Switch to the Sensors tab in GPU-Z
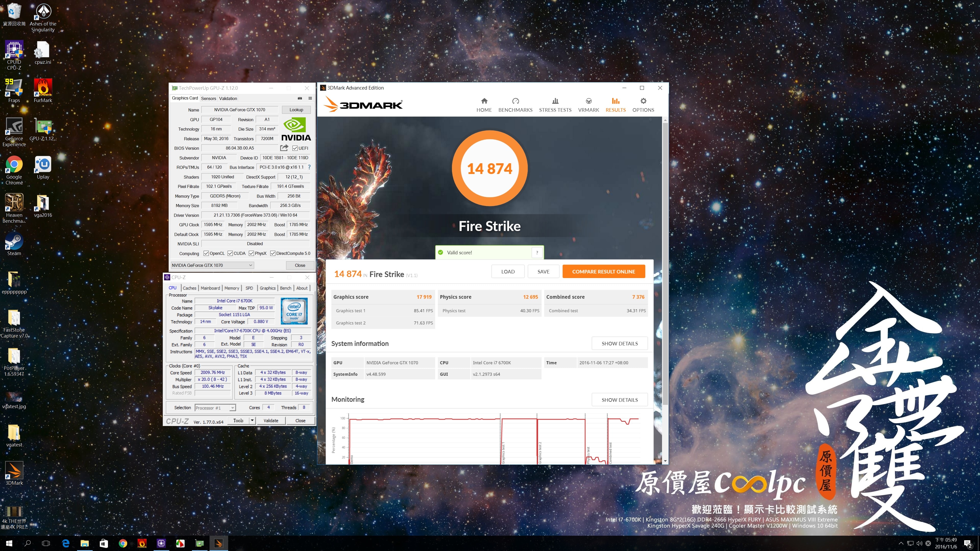Image resolution: width=980 pixels, height=551 pixels. [x=209, y=98]
